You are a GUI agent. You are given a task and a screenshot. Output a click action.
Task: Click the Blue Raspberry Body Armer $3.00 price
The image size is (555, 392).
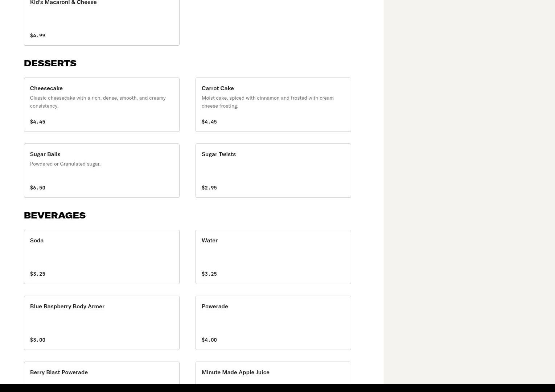click(38, 340)
